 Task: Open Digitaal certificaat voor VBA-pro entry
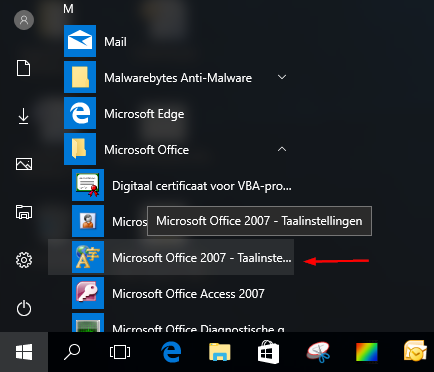click(202, 186)
